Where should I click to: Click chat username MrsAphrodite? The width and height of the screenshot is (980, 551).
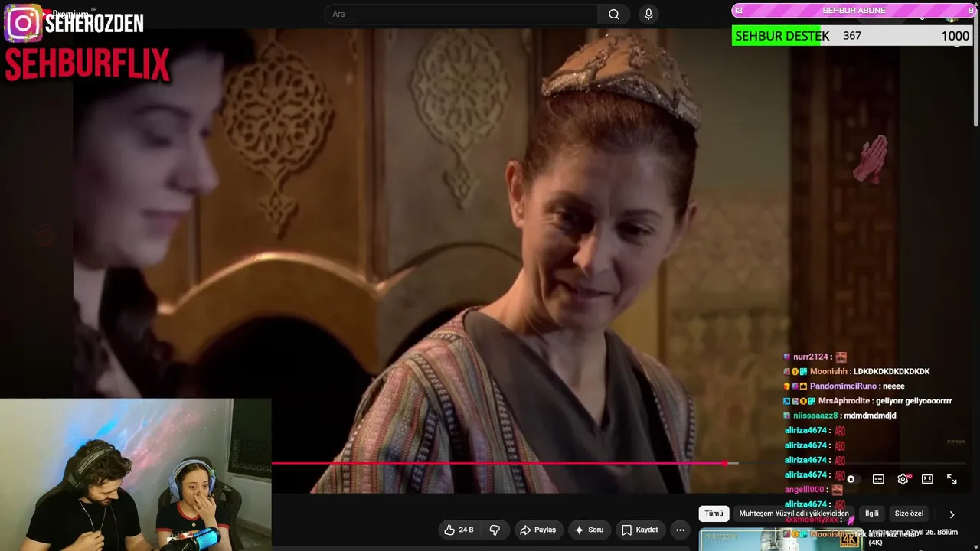(x=844, y=400)
